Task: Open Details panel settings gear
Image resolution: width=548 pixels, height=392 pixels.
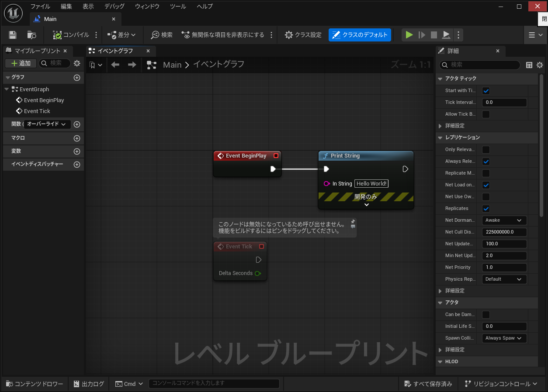Action: tap(540, 65)
